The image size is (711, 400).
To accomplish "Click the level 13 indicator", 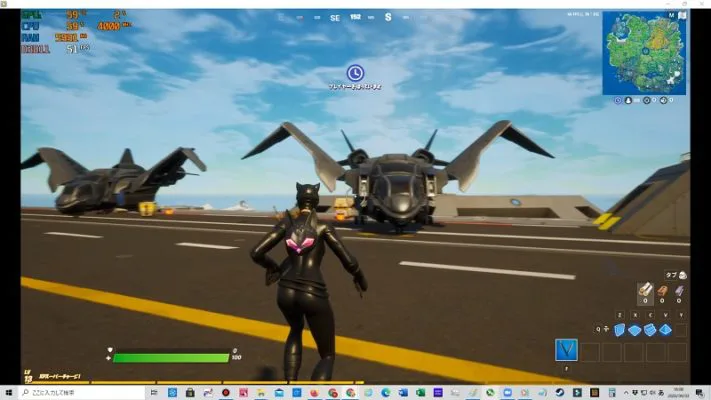I will tap(28, 376).
